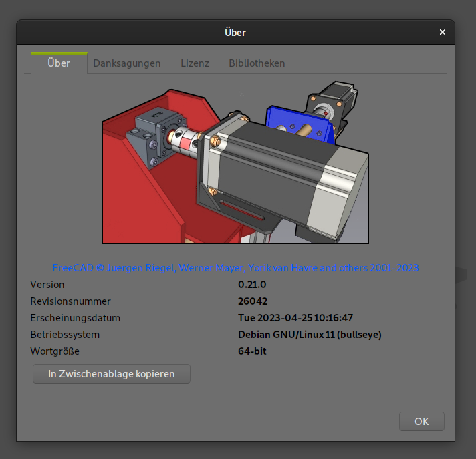This screenshot has width=476, height=459.
Task: Switch to the Danksagungen tab
Action: [126, 63]
